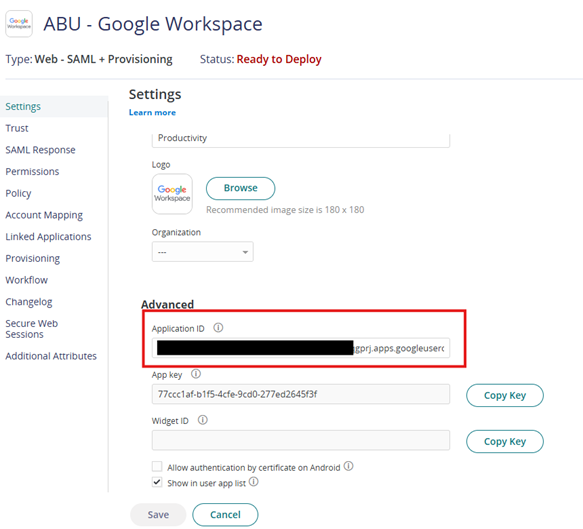Open Linked Applications section
The width and height of the screenshot is (583, 529).
pos(48,236)
